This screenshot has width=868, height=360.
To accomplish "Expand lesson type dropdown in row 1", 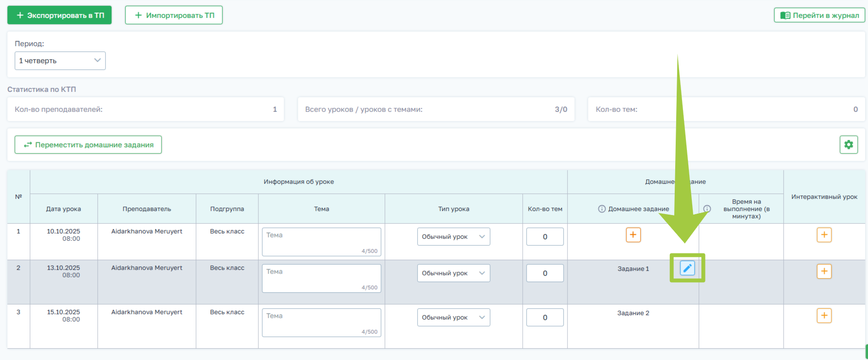I will click(x=453, y=237).
